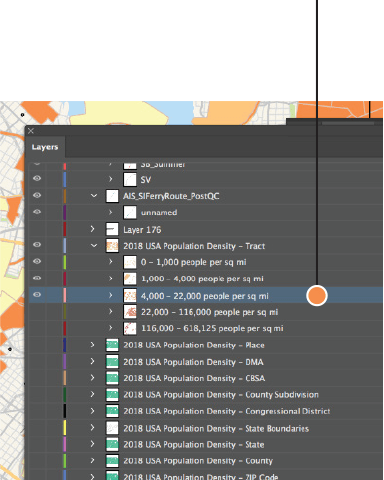Select '22,000 – 116,000 people per sq mi' layer
The width and height of the screenshot is (384, 480).
(209, 312)
